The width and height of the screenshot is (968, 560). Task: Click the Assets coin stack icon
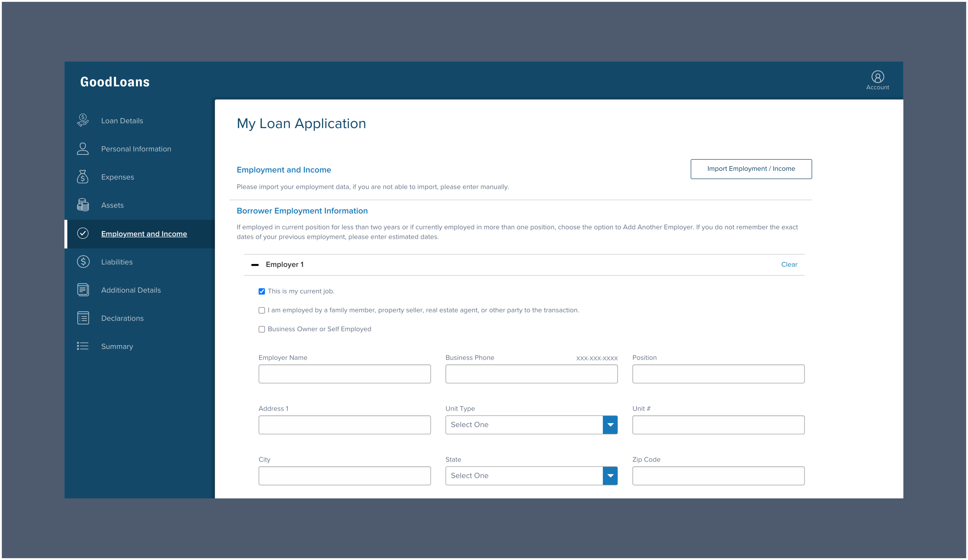(x=83, y=205)
